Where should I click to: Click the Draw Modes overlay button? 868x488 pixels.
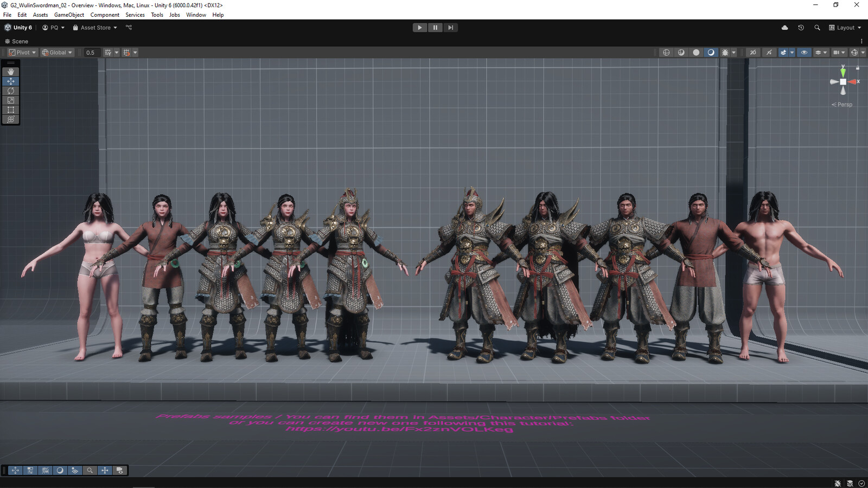coord(60,470)
